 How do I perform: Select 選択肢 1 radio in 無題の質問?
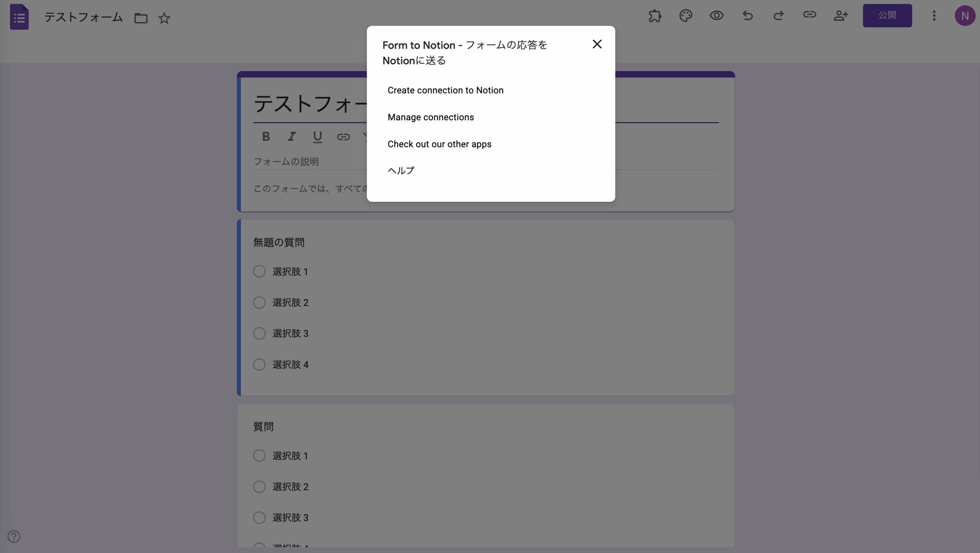[x=259, y=272]
